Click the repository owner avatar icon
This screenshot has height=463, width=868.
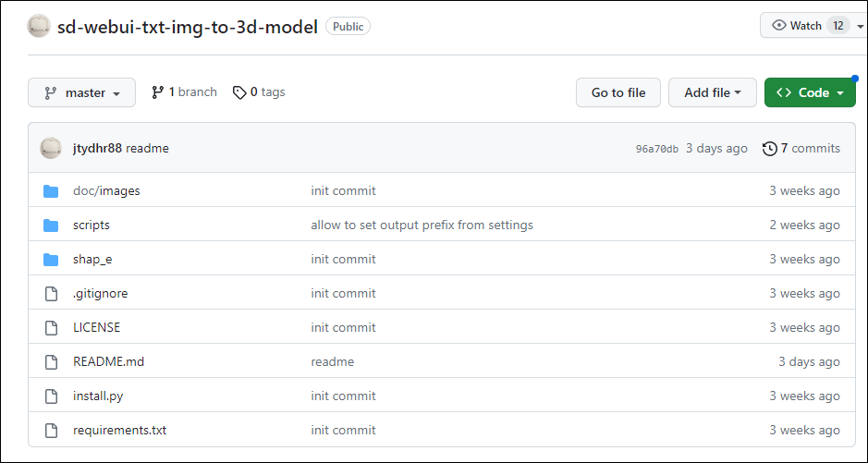pos(39,26)
